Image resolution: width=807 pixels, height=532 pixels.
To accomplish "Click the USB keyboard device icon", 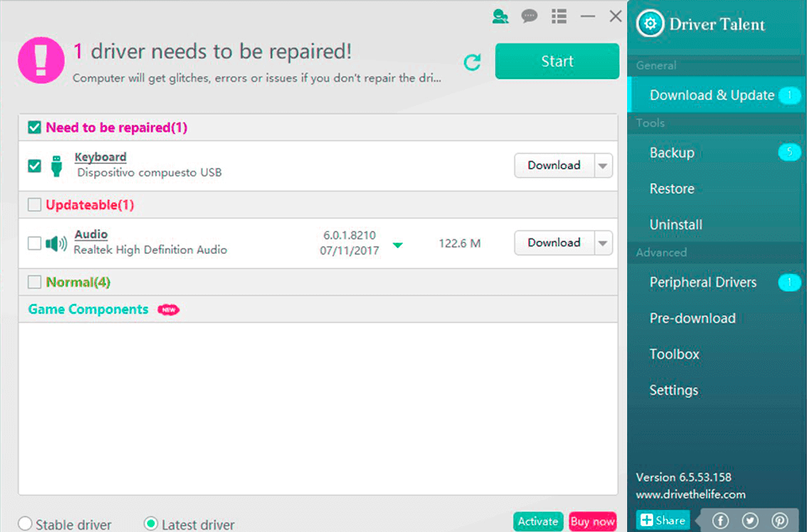I will click(56, 165).
